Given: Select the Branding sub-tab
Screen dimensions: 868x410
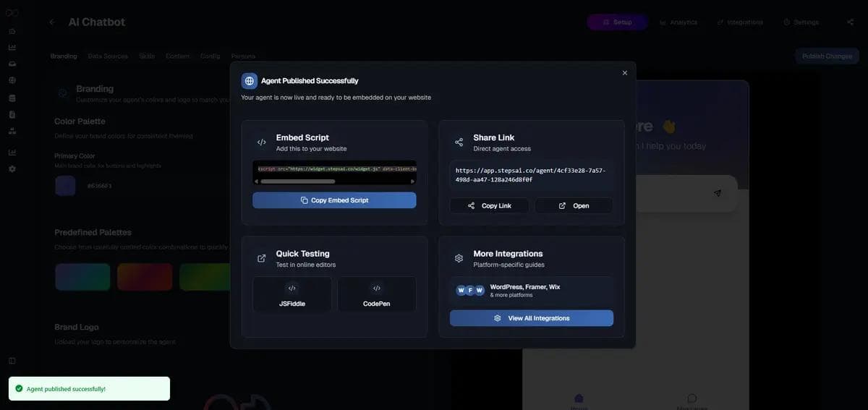Looking at the screenshot, I should pyautogui.click(x=64, y=56).
